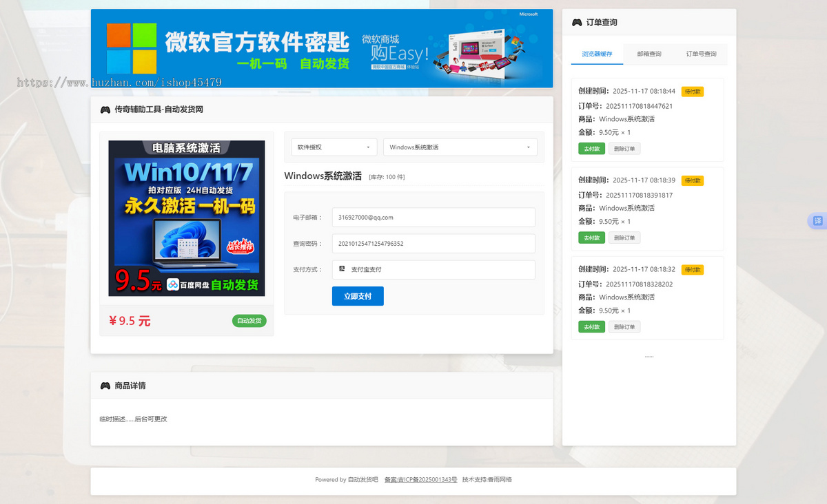Click the translate icon at right edge
The height and width of the screenshot is (504, 827).
click(817, 221)
